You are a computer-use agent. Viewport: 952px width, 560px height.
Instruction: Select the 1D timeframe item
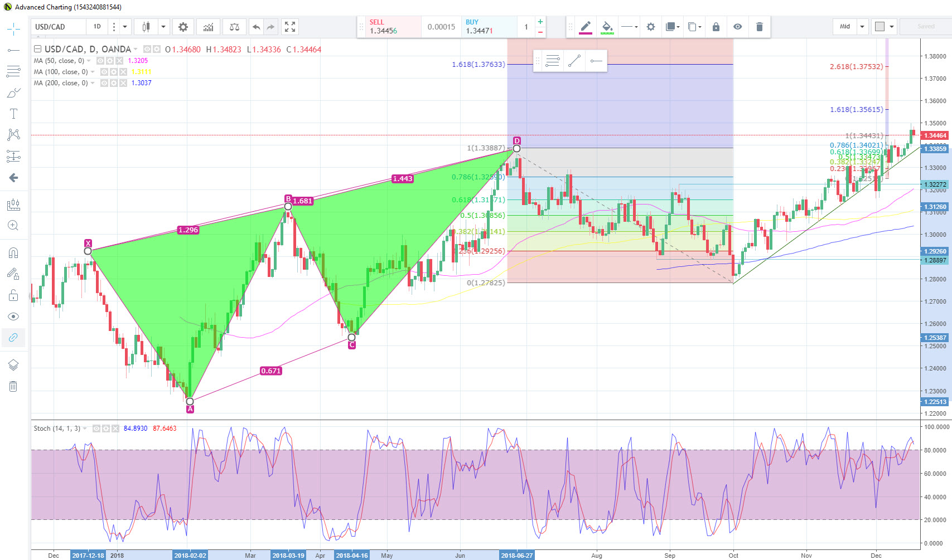(97, 27)
